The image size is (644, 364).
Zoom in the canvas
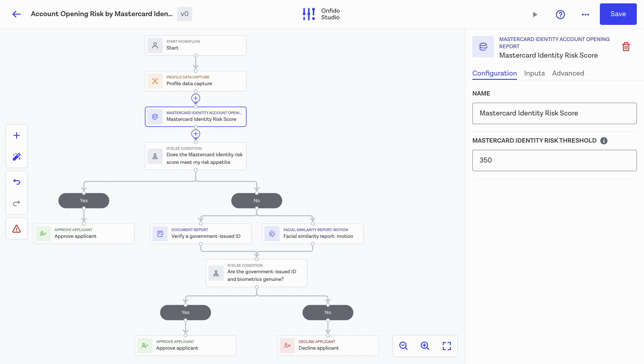point(425,346)
